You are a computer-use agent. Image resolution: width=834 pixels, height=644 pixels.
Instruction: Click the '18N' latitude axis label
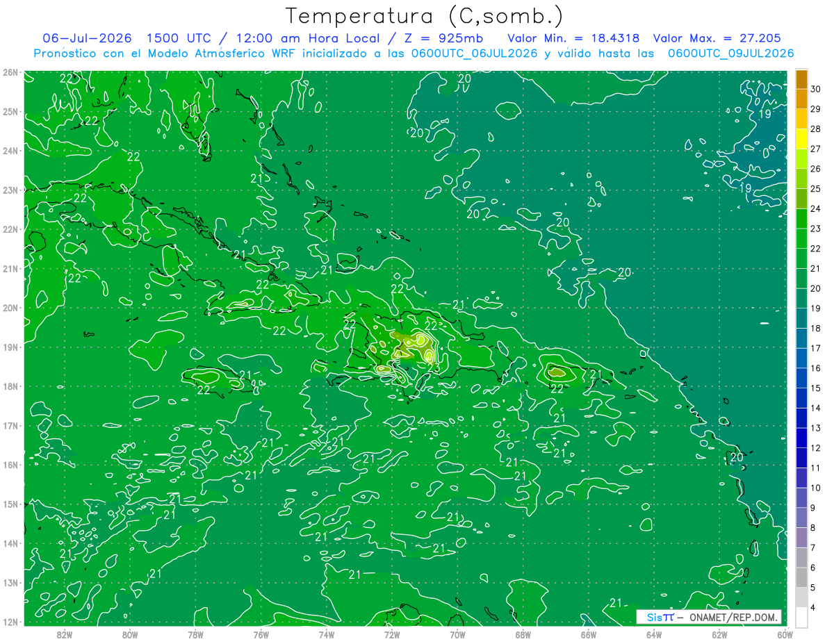click(10, 386)
